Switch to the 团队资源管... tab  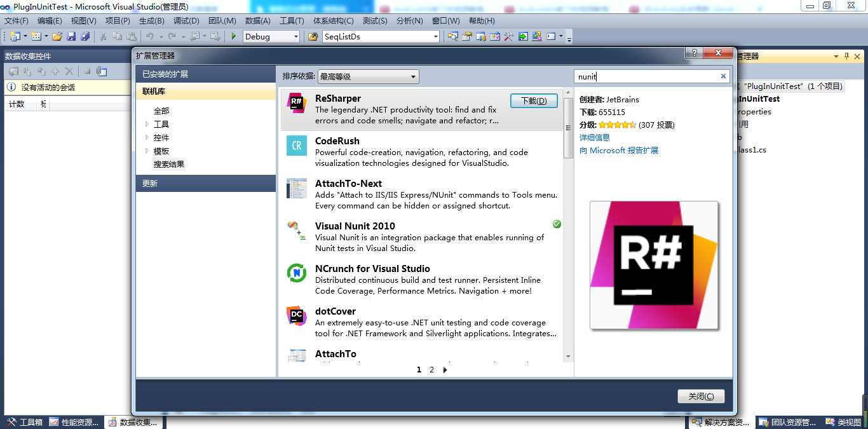(x=788, y=422)
